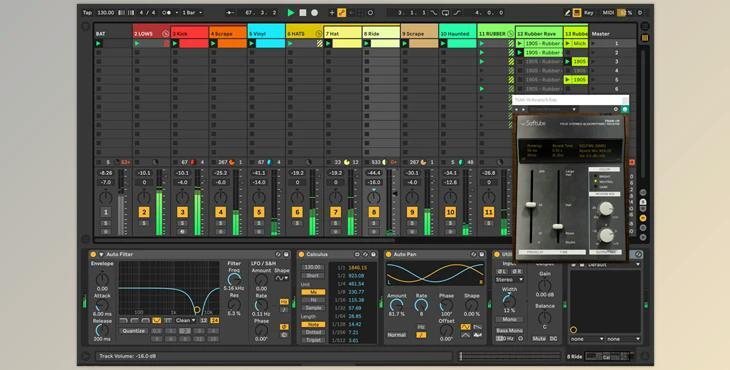
Task: Unfold the 6 HATS group track icon
Action: point(318,34)
